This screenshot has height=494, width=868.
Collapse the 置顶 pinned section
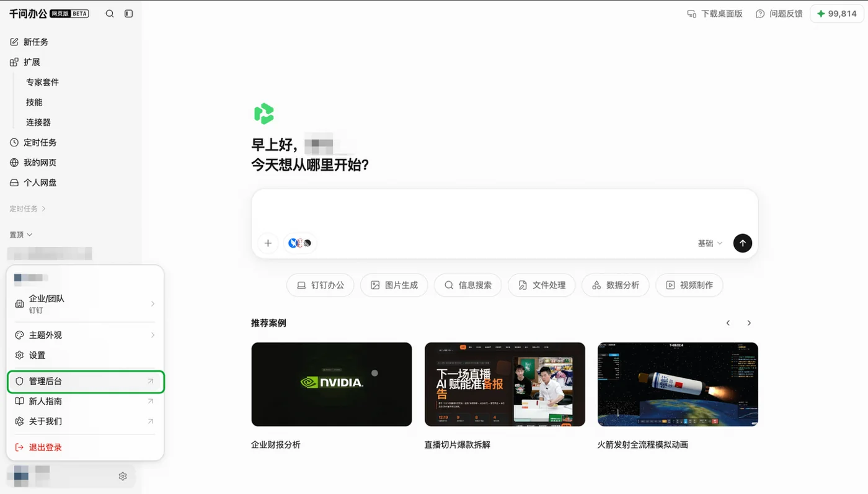point(21,235)
